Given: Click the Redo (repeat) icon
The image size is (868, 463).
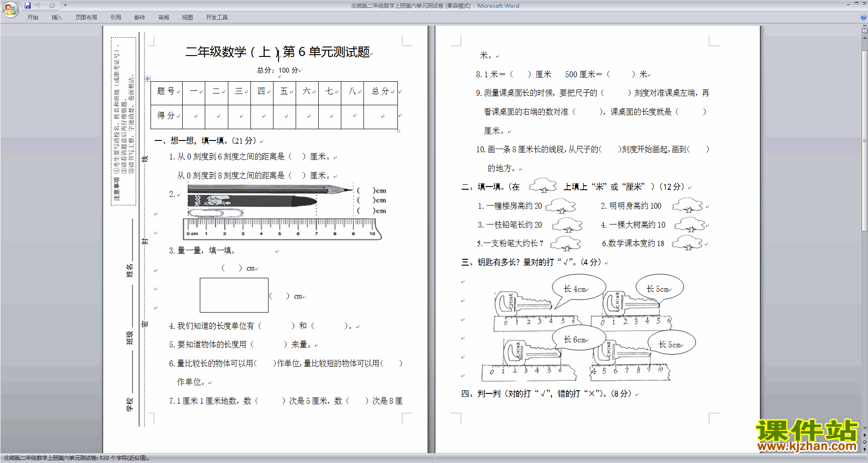Looking at the screenshot, I should 52,5.
